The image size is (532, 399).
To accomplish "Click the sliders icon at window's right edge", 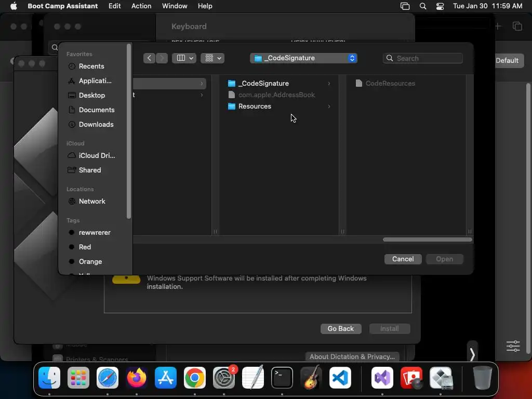I will click(513, 346).
